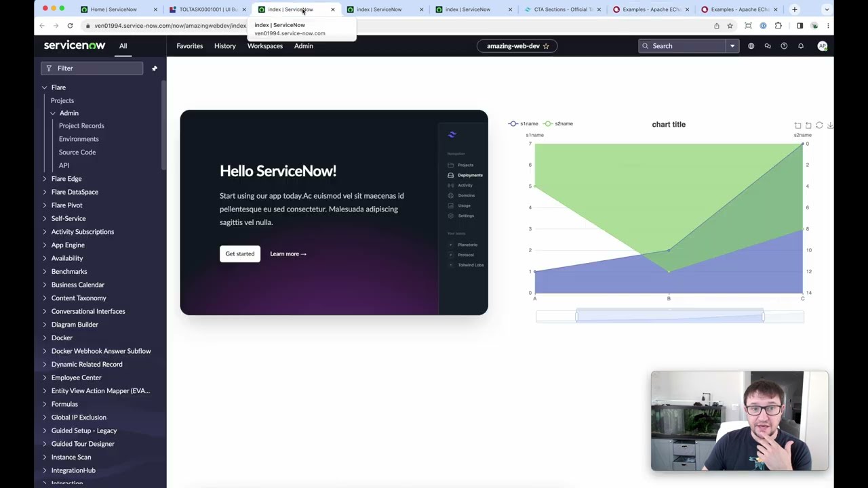Click the Get started button
The height and width of the screenshot is (488, 868).
pyautogui.click(x=240, y=253)
